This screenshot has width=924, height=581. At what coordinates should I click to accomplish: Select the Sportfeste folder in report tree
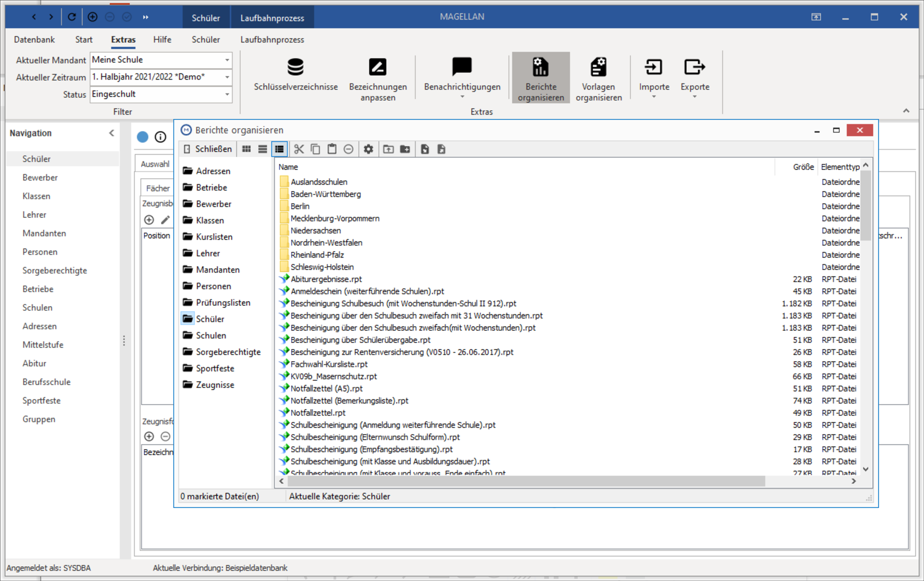[209, 368]
